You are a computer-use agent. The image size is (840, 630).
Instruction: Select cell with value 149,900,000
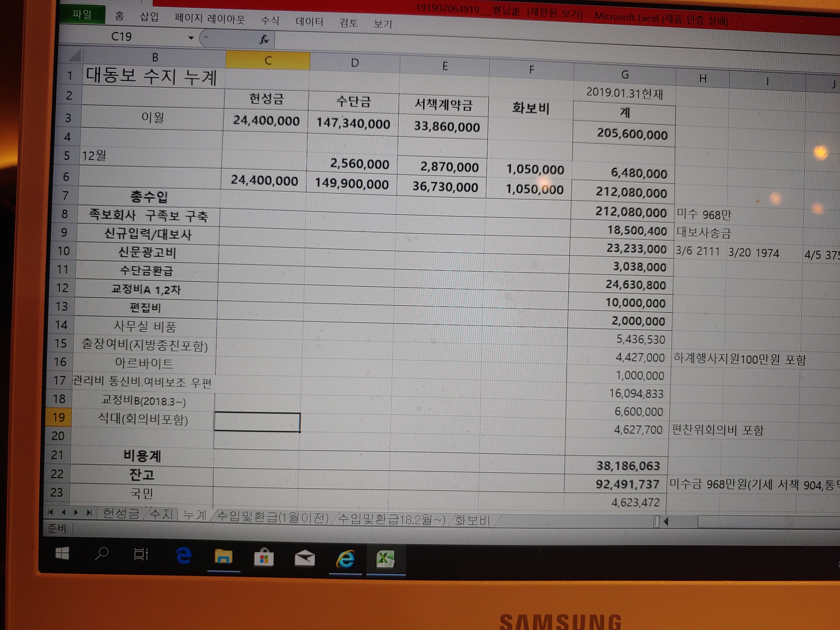click(352, 183)
